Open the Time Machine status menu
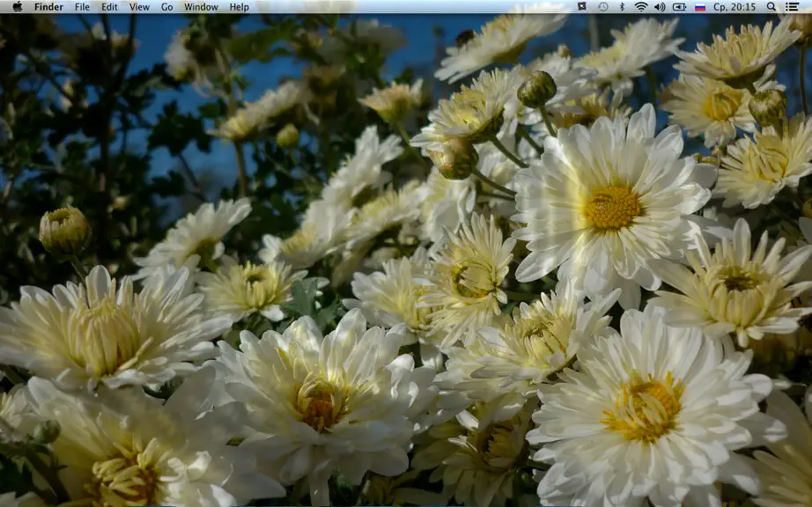Screen dimensions: 812x507 tap(603, 7)
